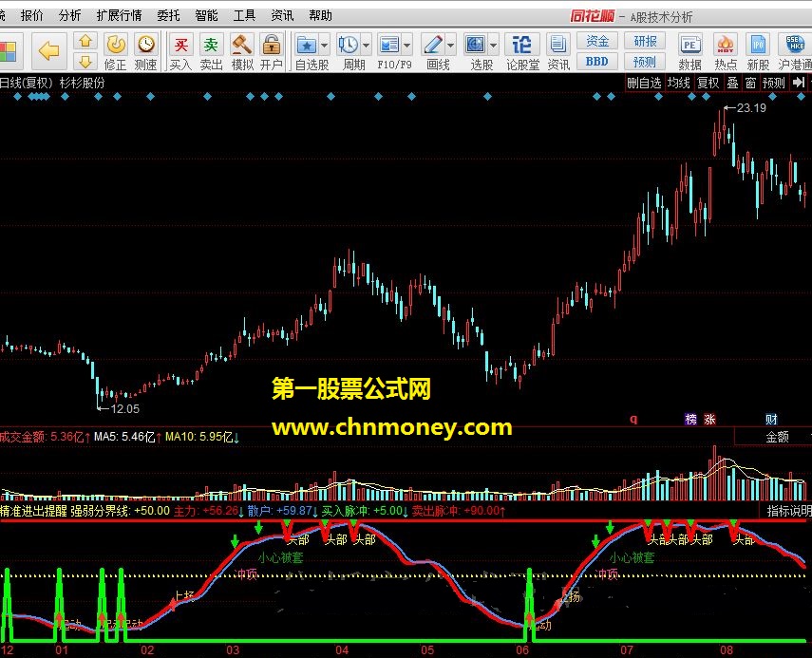Screen dimensions: 812x658
Task: Open the 数据 PE data icon
Action: click(689, 45)
